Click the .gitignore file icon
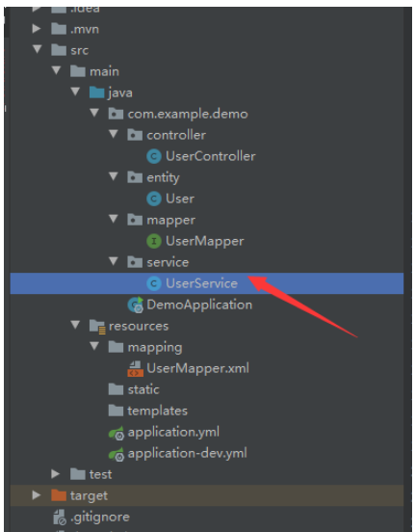 (x=60, y=518)
